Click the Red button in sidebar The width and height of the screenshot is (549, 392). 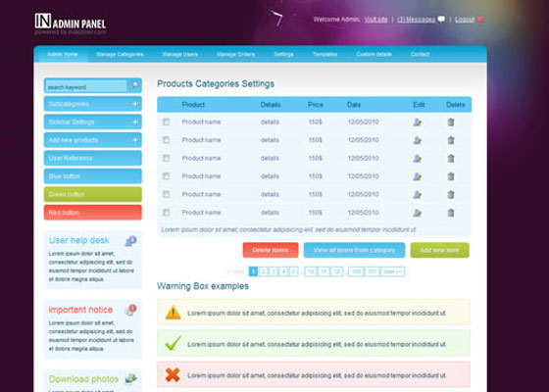pos(93,213)
